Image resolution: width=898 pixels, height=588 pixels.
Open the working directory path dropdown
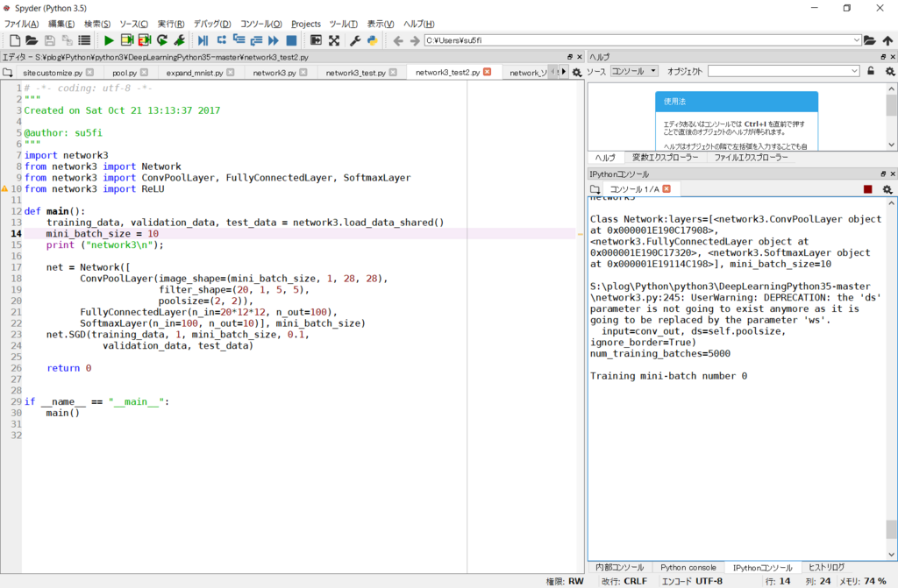point(856,40)
